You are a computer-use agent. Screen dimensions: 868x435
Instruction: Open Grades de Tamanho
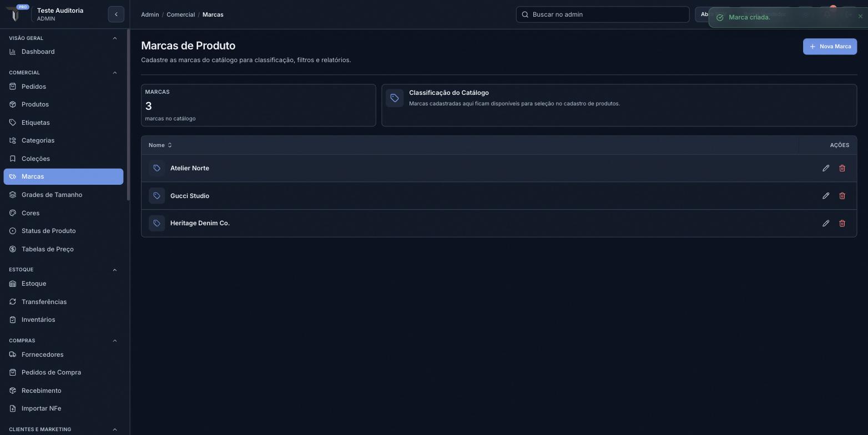point(63,195)
